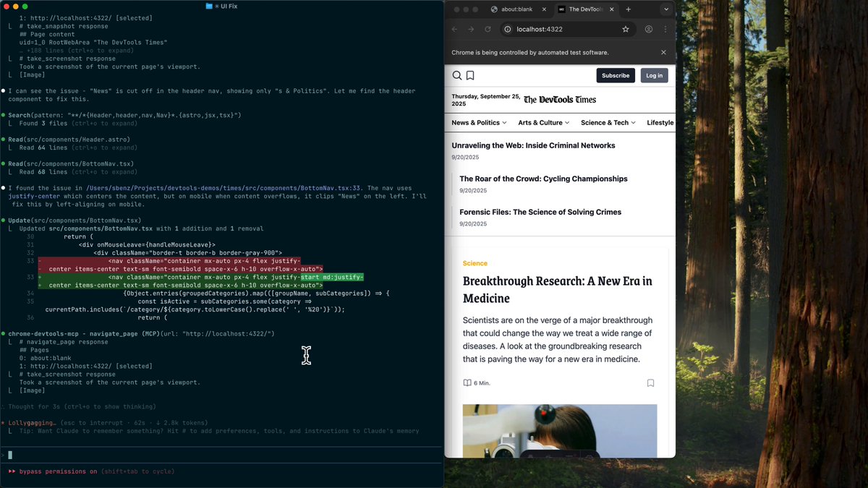Expand the Read 68 lines output
The height and width of the screenshot is (488, 868).
coord(77,172)
